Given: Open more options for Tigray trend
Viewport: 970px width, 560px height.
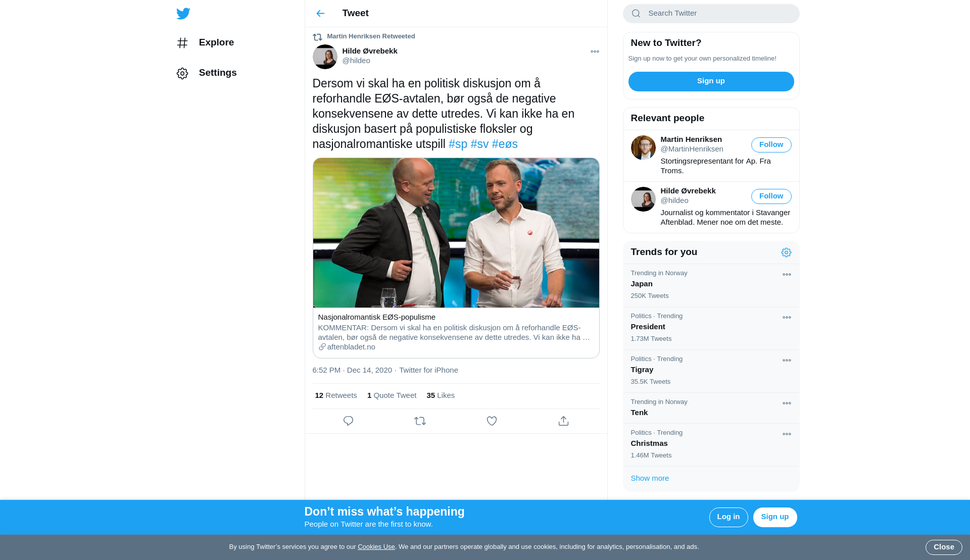Looking at the screenshot, I should 787,361.
